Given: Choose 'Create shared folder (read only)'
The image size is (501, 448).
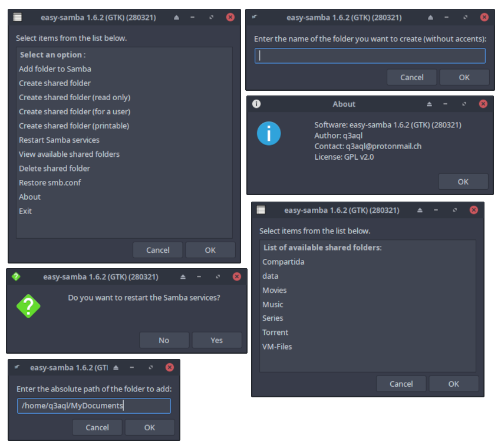Looking at the screenshot, I should pos(124,97).
